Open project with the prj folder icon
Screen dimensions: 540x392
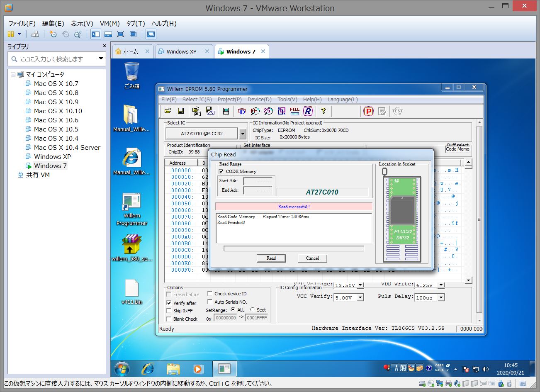pyautogui.click(x=197, y=111)
